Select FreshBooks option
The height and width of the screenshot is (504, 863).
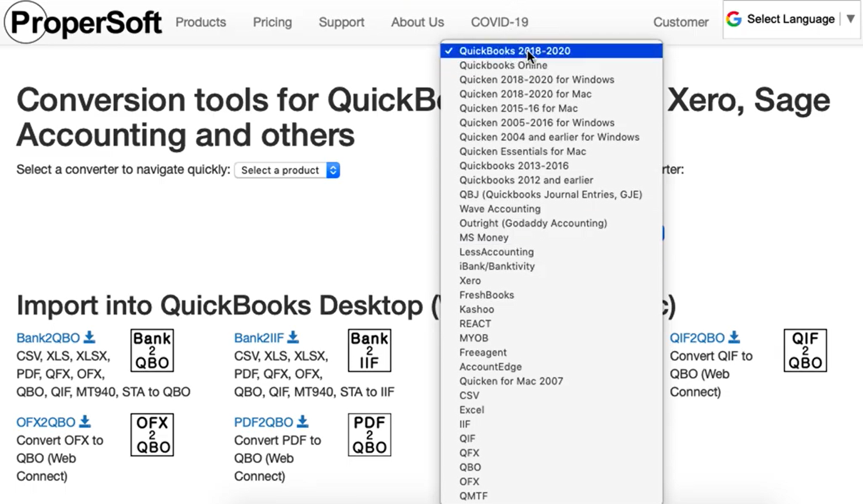551,295
